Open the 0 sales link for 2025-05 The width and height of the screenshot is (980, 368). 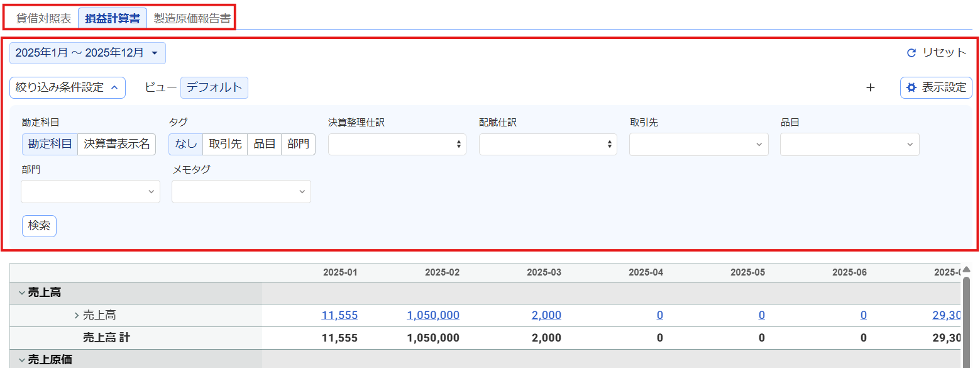(762, 315)
